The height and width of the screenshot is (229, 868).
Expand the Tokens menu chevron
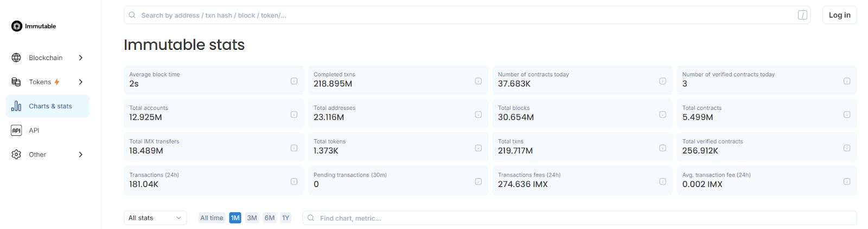coord(81,82)
